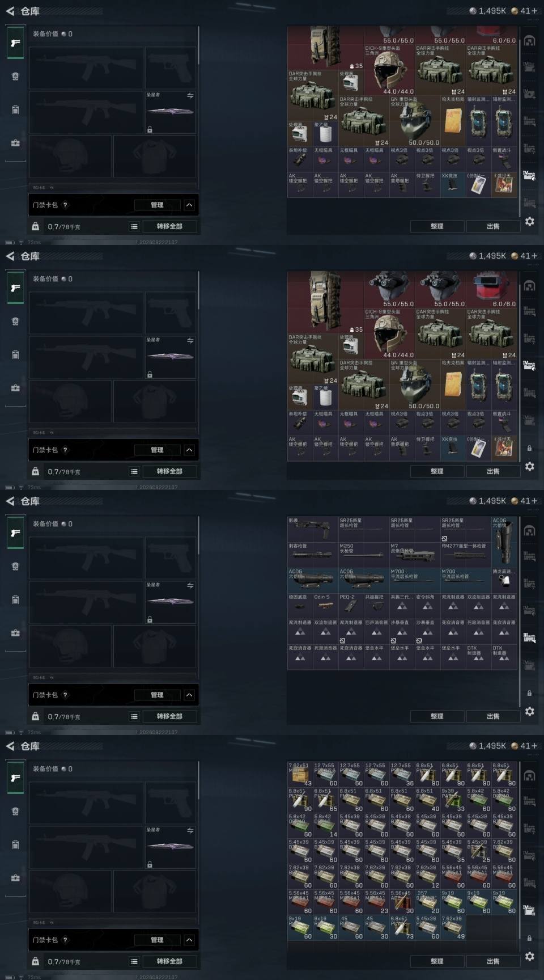Toggle lock on 坠星者 knife slot in ammo screenshot

pos(150,864)
